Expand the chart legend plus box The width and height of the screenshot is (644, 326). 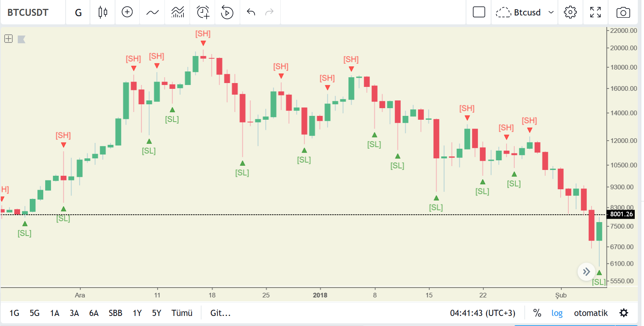tap(8, 39)
